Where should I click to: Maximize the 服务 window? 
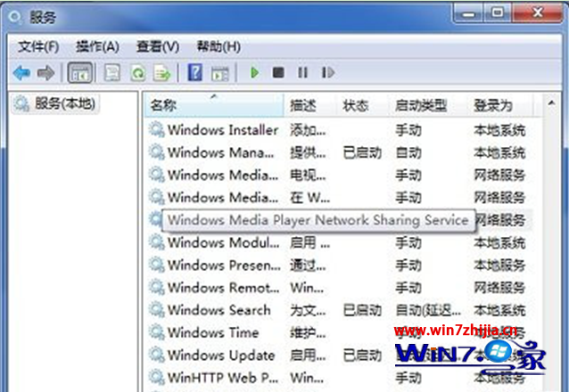pos(498,13)
